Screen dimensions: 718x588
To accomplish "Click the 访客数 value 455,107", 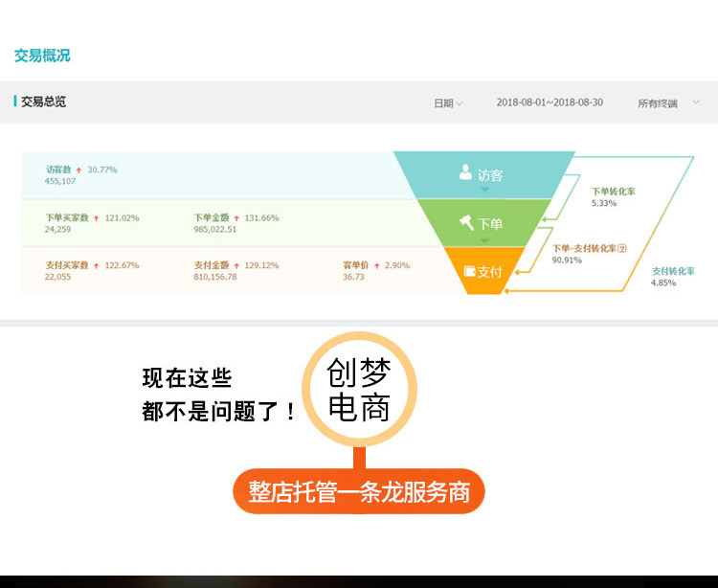I will coord(60,181).
